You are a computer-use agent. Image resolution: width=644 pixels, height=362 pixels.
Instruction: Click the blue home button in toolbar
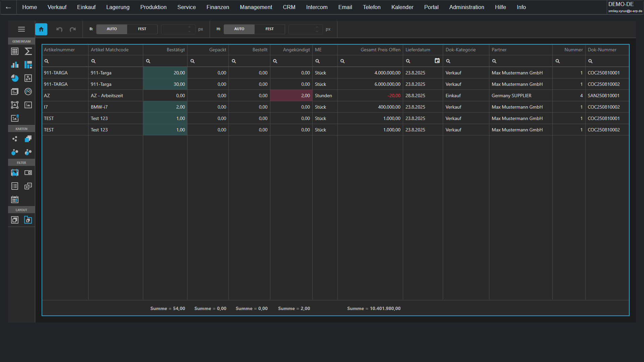point(41,29)
